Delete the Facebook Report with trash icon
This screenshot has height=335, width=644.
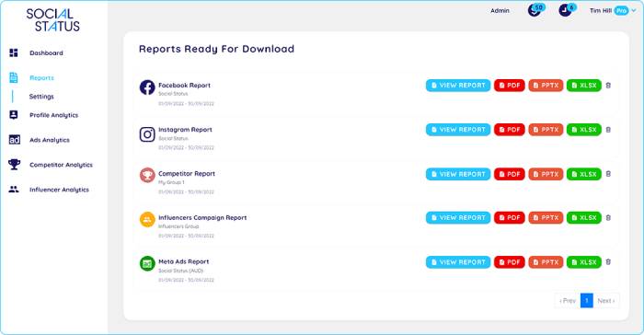coord(608,86)
